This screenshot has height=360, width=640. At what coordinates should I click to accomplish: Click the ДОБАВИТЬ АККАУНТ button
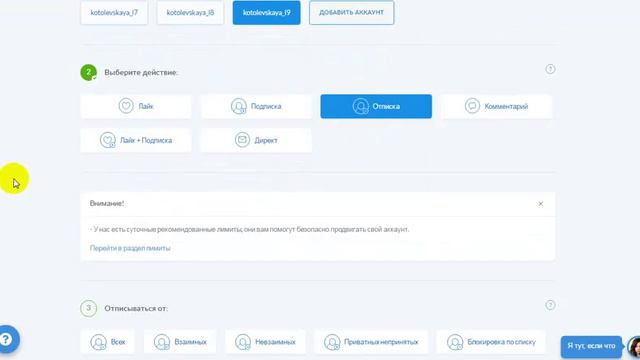351,12
